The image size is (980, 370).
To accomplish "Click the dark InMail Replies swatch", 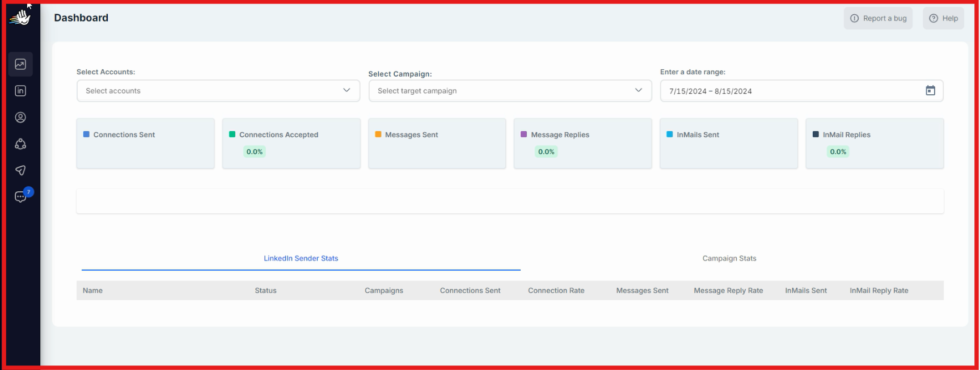I will [816, 134].
